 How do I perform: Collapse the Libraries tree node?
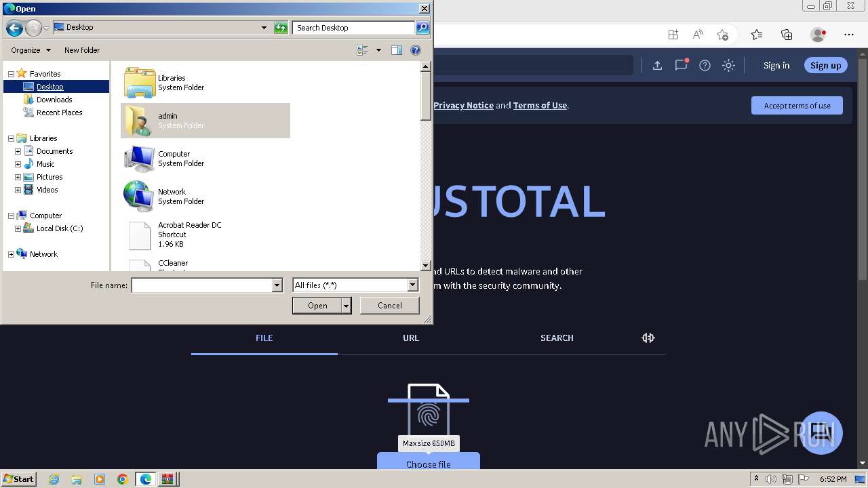[x=11, y=138]
